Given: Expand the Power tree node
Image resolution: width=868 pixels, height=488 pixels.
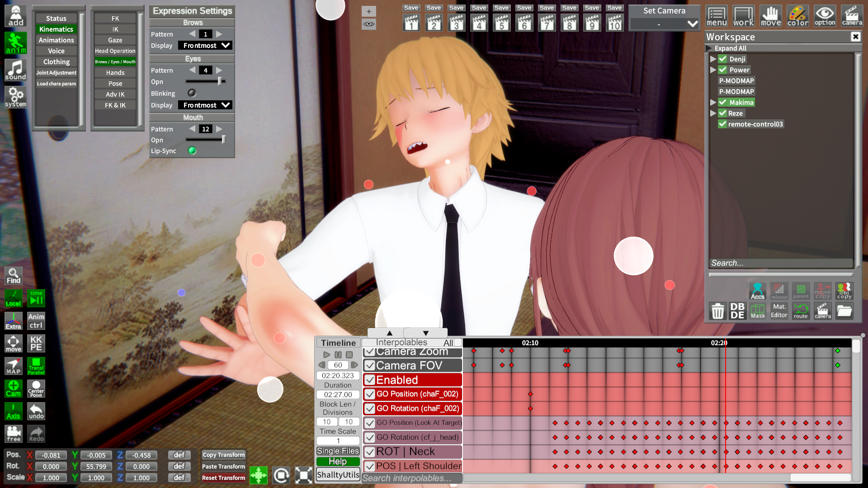Looking at the screenshot, I should coord(713,70).
